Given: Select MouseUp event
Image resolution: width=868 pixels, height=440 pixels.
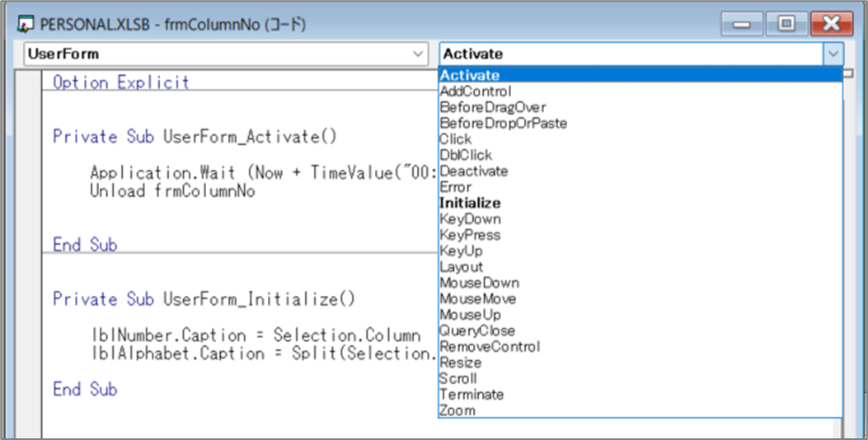Looking at the screenshot, I should pos(640,315).
